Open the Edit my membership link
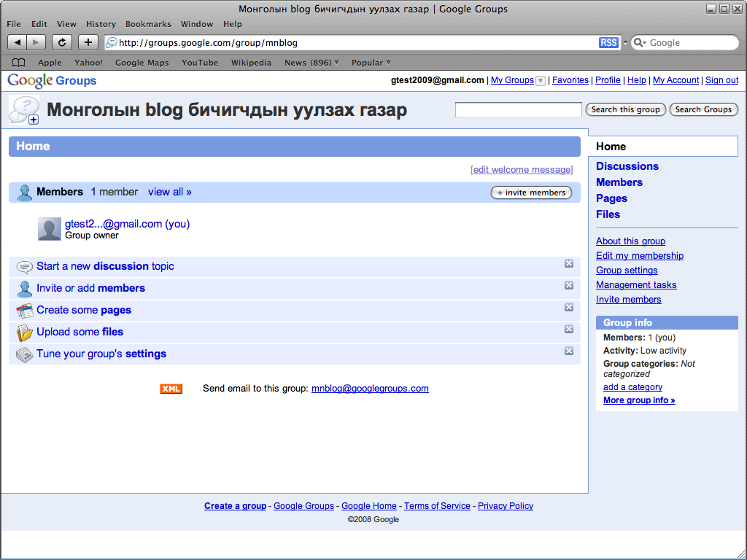Viewport: 747px width, 560px height. pyautogui.click(x=639, y=256)
